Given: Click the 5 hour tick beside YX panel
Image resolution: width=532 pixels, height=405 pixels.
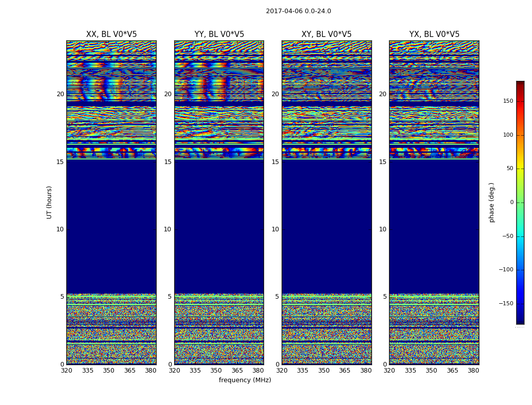Looking at the screenshot, I should 385,297.
